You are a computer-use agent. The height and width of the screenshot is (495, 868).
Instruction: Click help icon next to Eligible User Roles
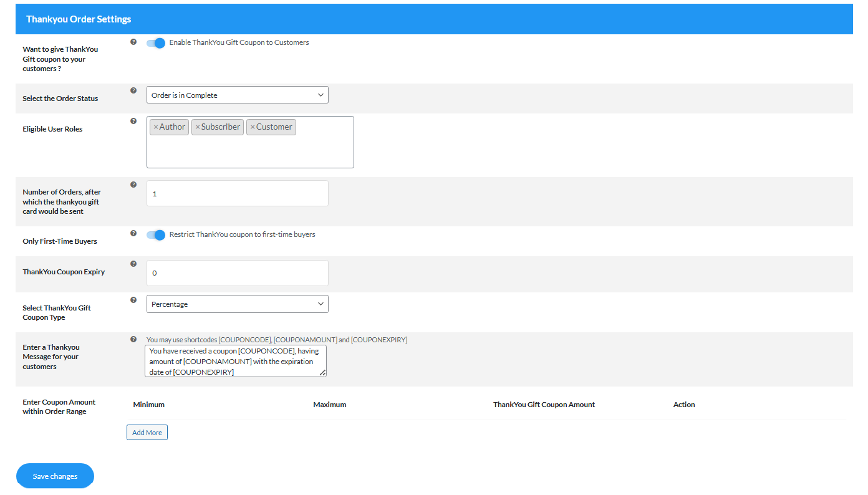click(x=133, y=121)
